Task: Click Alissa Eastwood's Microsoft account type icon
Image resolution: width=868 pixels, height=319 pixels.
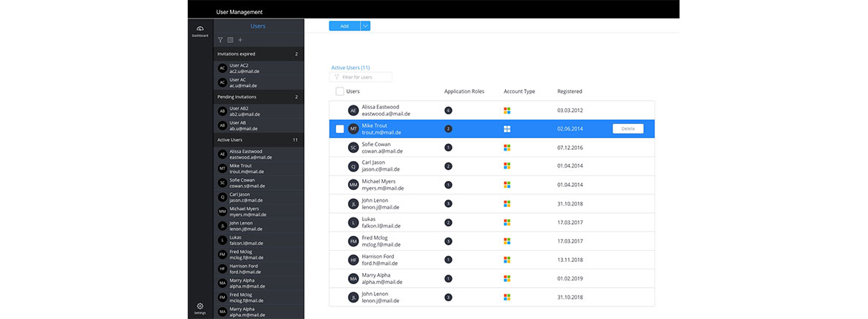Action: tap(507, 111)
